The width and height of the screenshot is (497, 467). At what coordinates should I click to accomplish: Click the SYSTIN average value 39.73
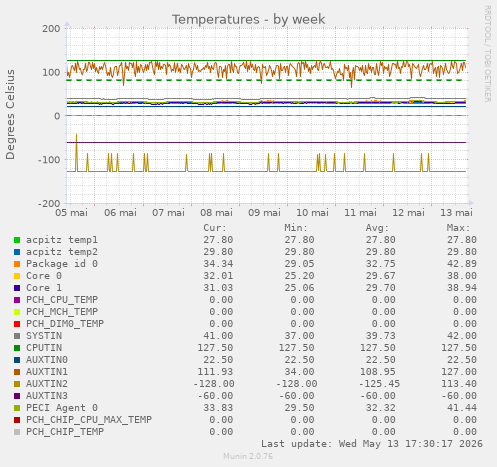tap(380, 336)
